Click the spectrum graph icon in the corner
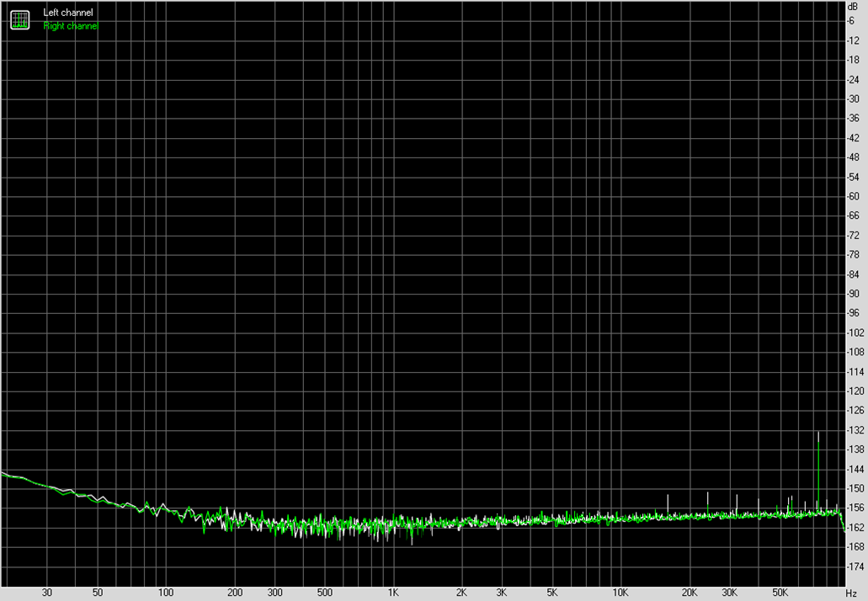Screen dimensions: 868x601 pos(20,20)
